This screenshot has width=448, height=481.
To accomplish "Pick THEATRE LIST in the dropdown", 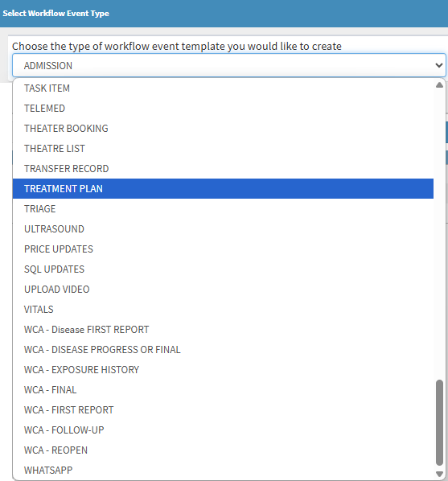I will 223,149.
